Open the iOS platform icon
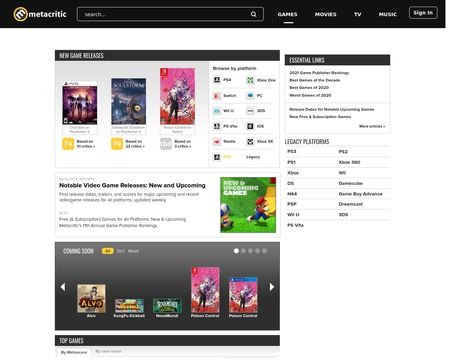Image resolution: width=450 pixels, height=360 pixels. point(250,126)
